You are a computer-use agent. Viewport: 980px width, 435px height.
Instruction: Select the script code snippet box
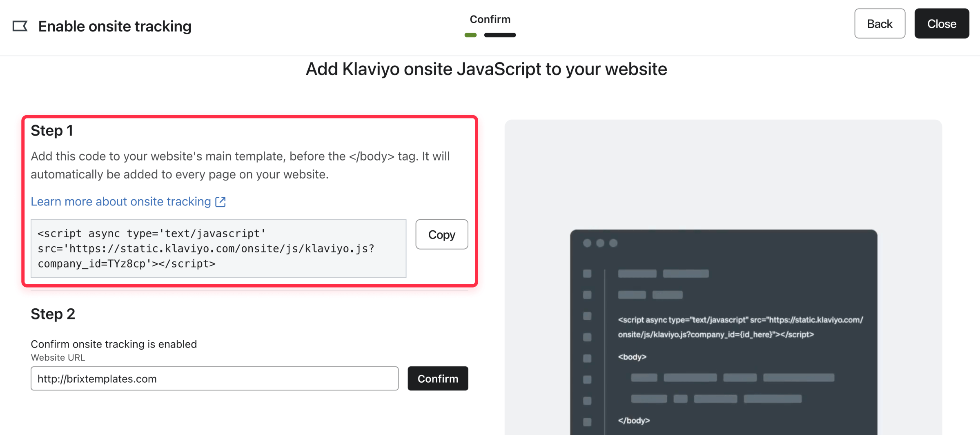[218, 249]
